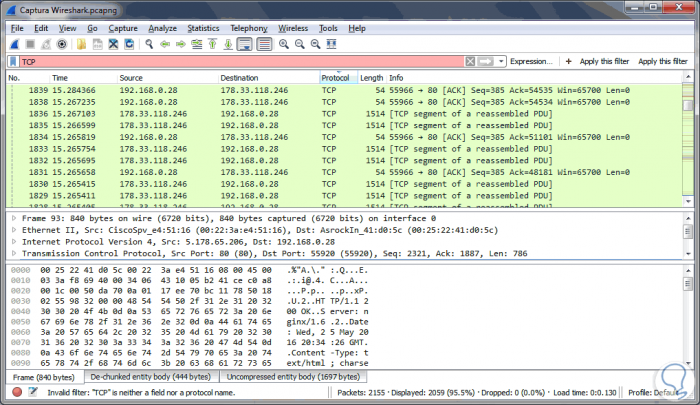Viewport: 700px width, 405px height.
Task: Open the File menu
Action: [x=17, y=28]
